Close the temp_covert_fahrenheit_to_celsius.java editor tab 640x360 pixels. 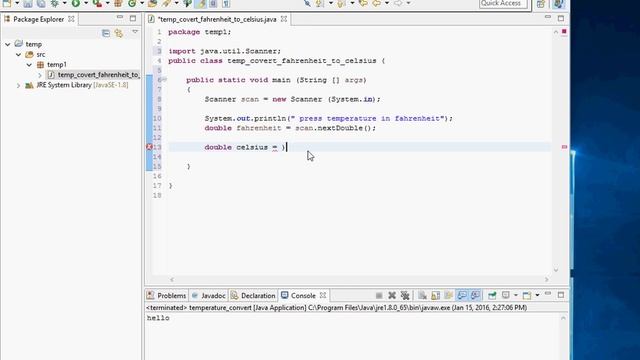[284, 19]
